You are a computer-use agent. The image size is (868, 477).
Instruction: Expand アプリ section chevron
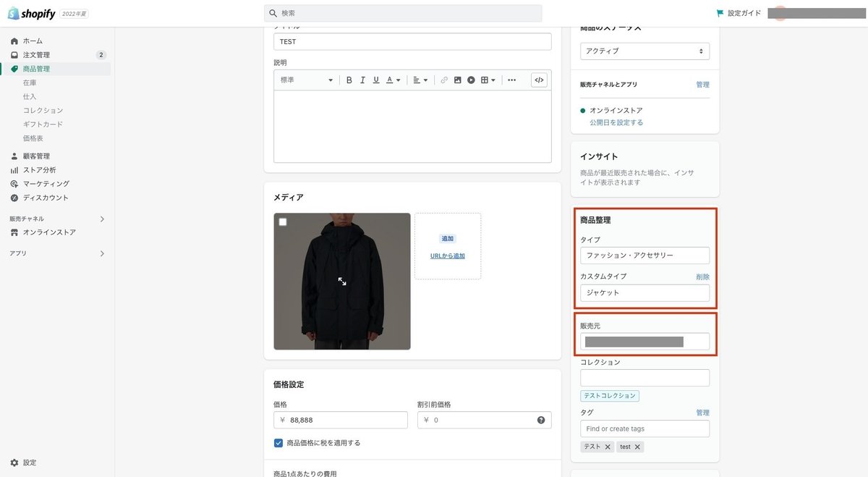click(102, 253)
